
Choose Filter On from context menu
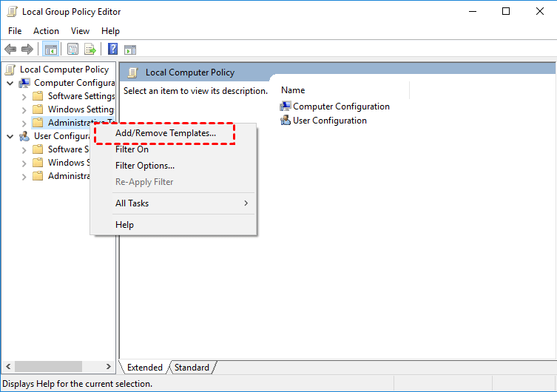point(173,149)
